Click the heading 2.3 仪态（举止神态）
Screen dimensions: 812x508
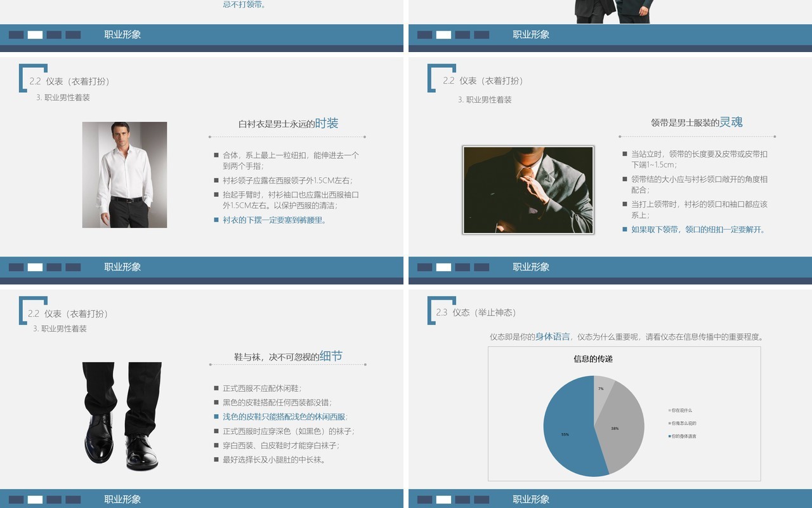pyautogui.click(x=476, y=312)
